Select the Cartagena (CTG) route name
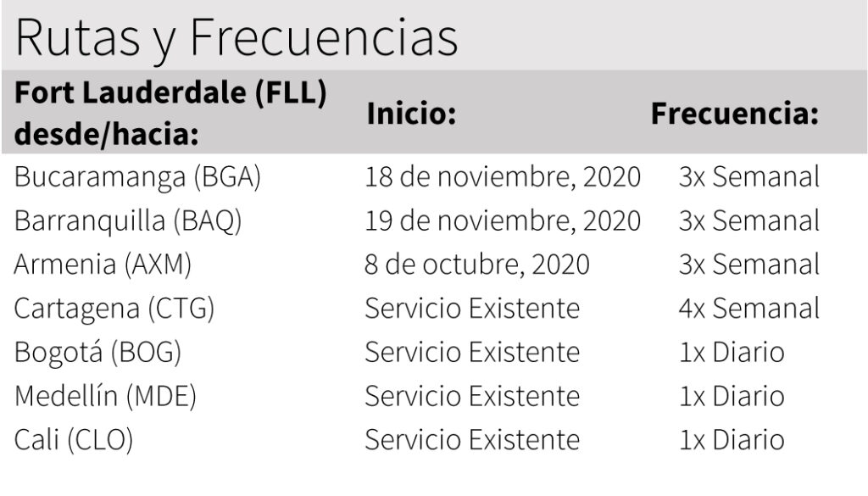This screenshot has height=496, width=868. click(x=114, y=309)
